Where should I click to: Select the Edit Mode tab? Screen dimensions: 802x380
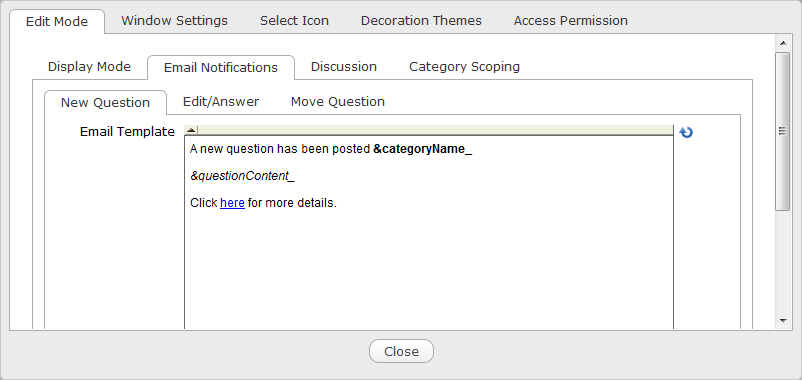[57, 22]
